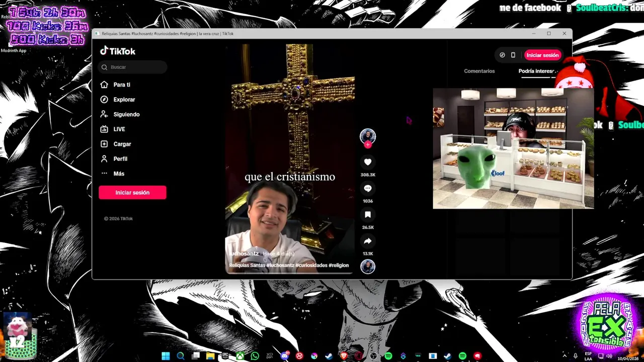Click the #religion hashtag in caption
This screenshot has width=644, height=362.
(339, 265)
